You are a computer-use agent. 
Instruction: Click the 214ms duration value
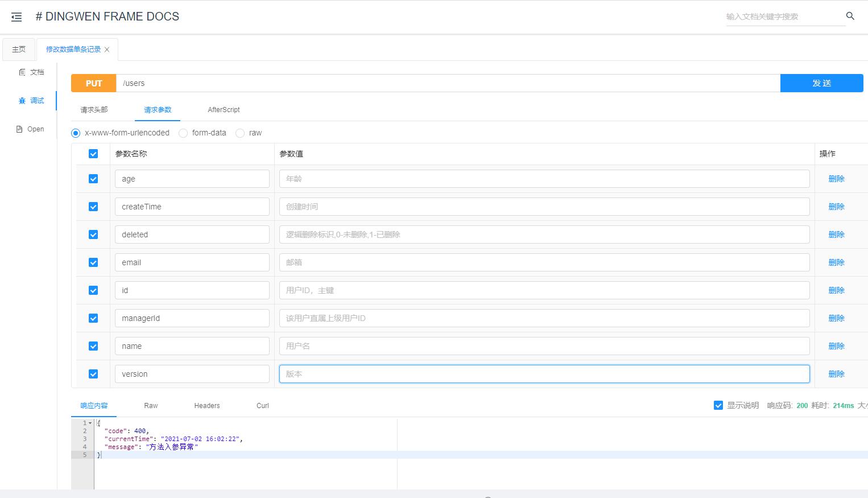844,406
